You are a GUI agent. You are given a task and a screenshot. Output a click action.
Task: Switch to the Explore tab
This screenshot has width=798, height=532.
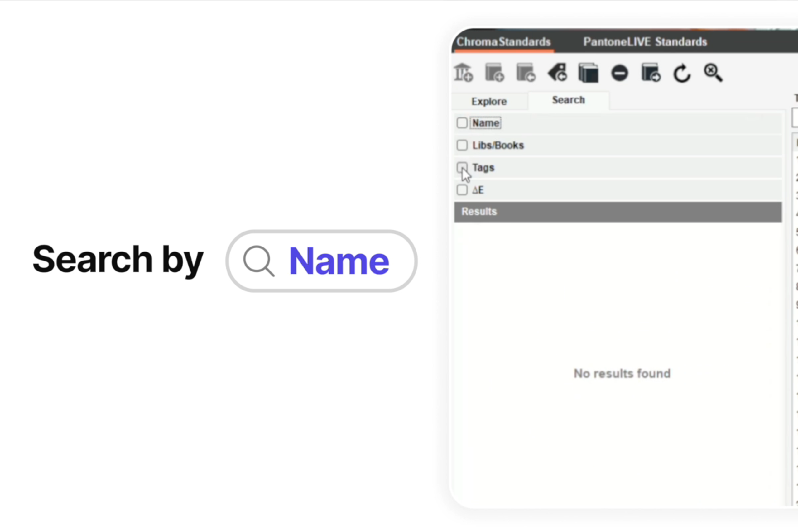(x=489, y=102)
